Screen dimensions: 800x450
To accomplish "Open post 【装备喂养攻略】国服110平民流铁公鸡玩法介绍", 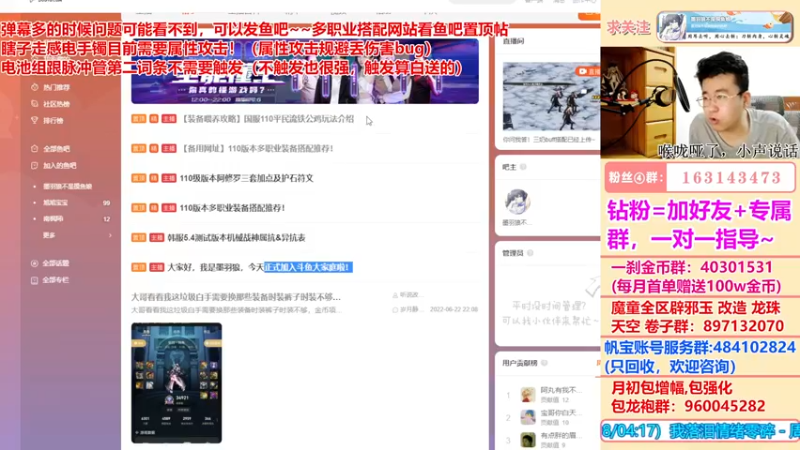I will point(267,119).
